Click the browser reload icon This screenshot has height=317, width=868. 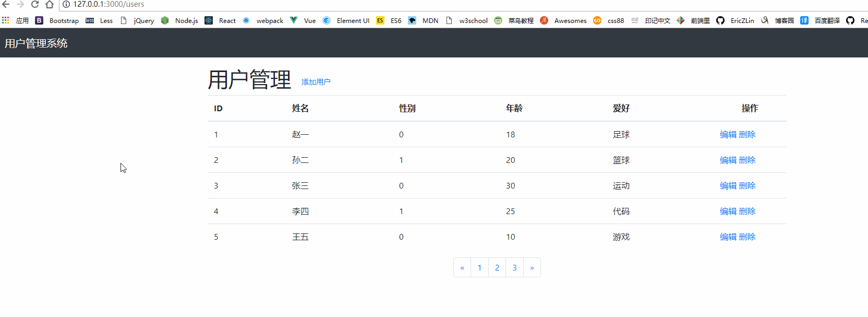(x=35, y=4)
